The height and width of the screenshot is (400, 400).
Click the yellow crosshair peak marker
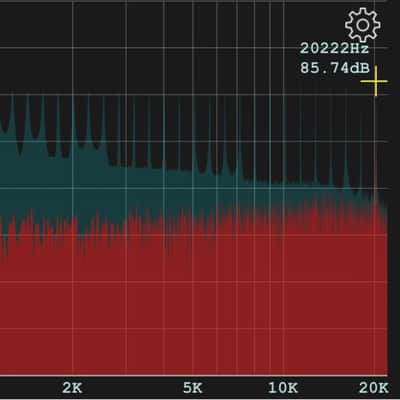point(375,81)
